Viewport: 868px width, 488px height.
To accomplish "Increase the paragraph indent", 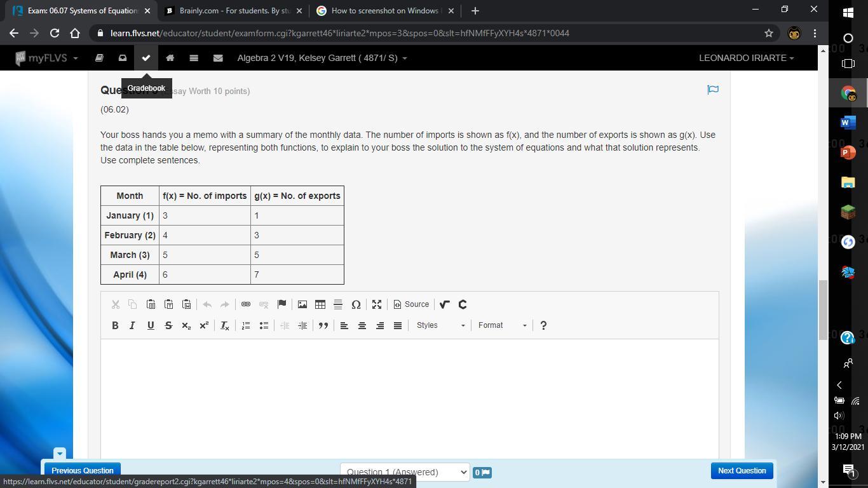I will [x=302, y=325].
